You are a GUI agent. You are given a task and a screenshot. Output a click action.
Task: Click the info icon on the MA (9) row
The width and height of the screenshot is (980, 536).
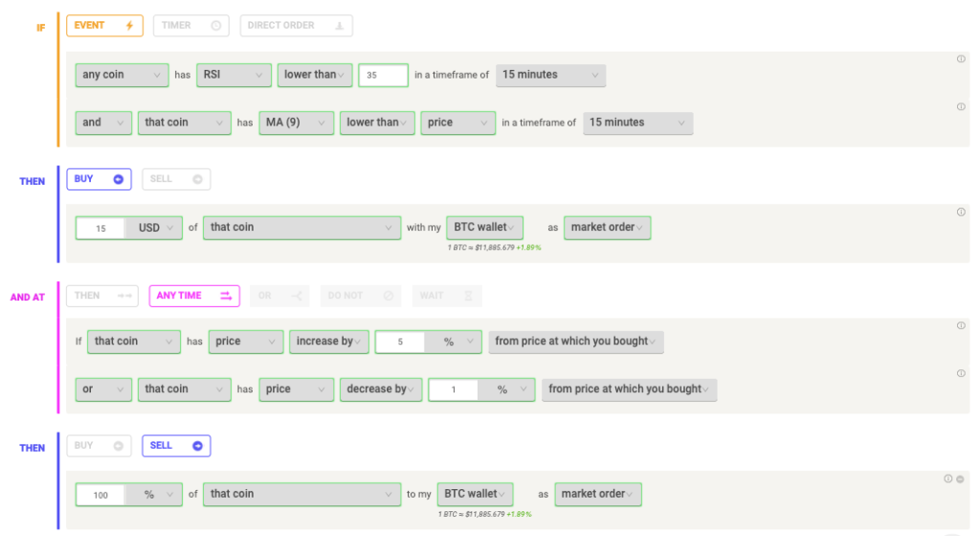tap(960, 107)
